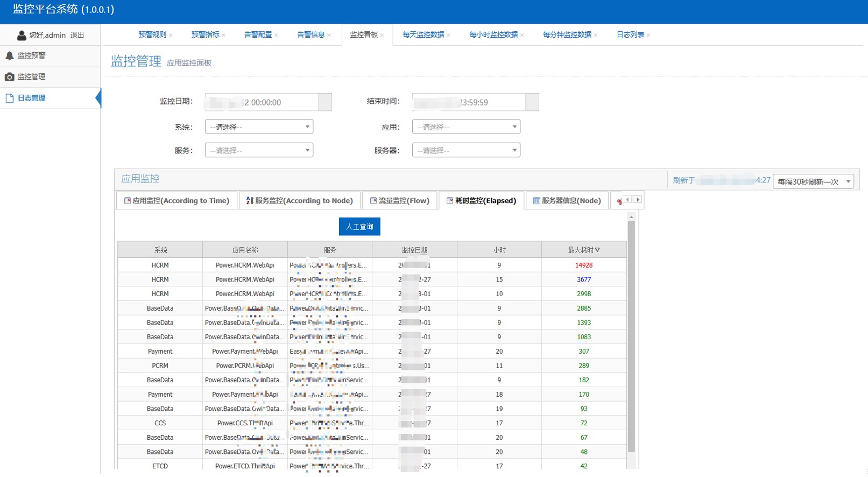Open the refresh interval dropdown
The width and height of the screenshot is (868, 477).
(813, 182)
